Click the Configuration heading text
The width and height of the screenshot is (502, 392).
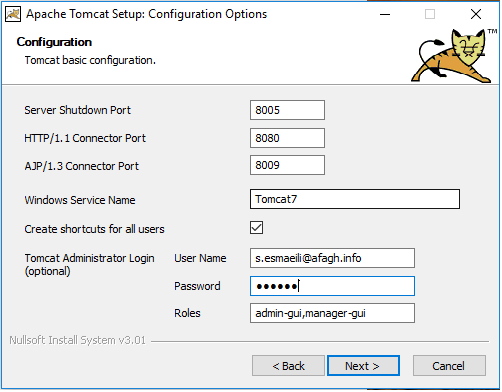tap(54, 42)
